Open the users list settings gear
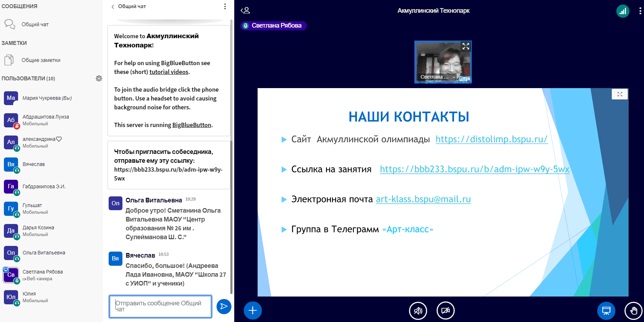644x322 pixels. tap(99, 79)
